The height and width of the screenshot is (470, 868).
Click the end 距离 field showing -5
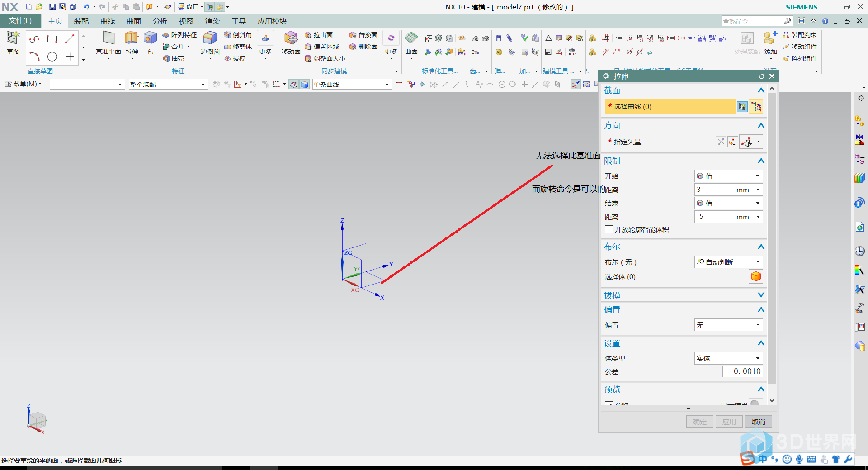[728, 217]
